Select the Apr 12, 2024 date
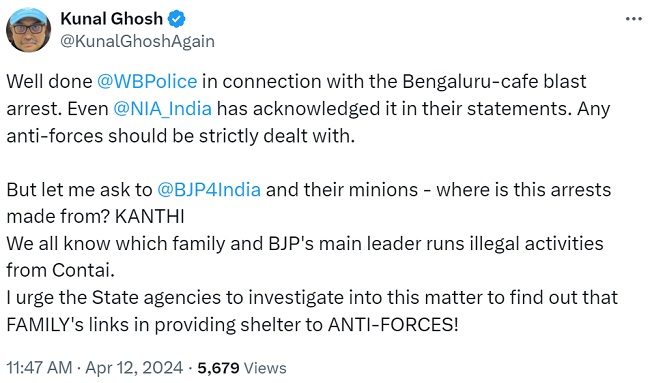The height and width of the screenshot is (383, 650). pos(134,368)
